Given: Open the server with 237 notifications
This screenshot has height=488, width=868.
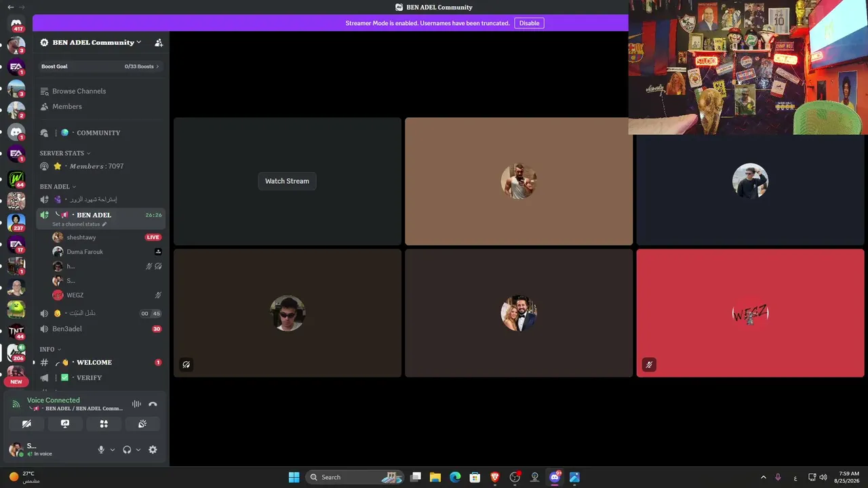Looking at the screenshot, I should point(16,222).
